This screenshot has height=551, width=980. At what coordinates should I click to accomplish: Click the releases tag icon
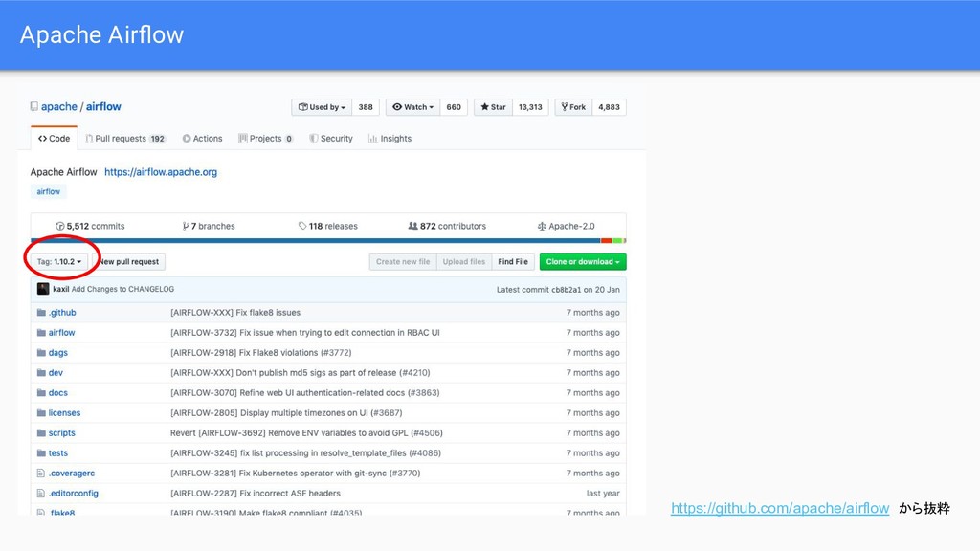click(x=302, y=226)
